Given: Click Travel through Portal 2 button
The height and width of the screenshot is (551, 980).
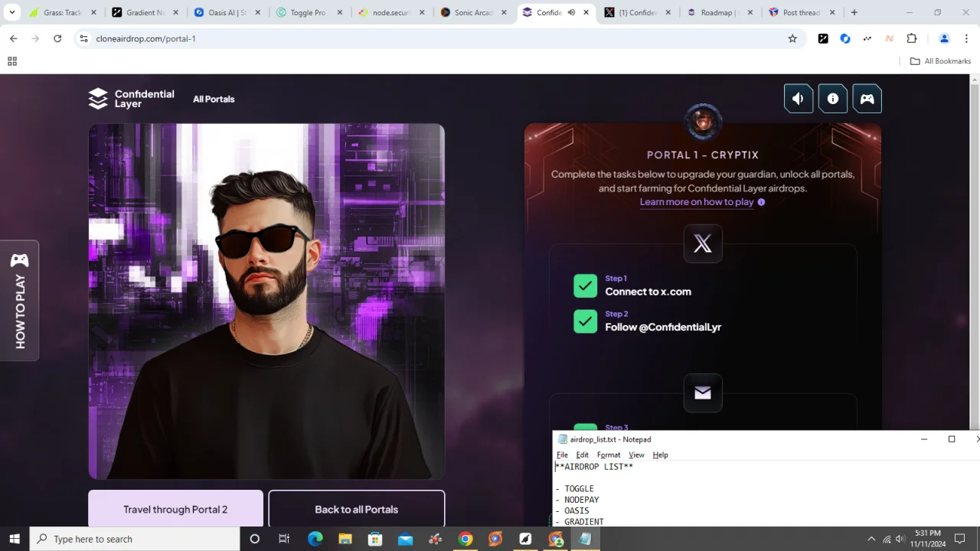Looking at the screenshot, I should pyautogui.click(x=175, y=509).
